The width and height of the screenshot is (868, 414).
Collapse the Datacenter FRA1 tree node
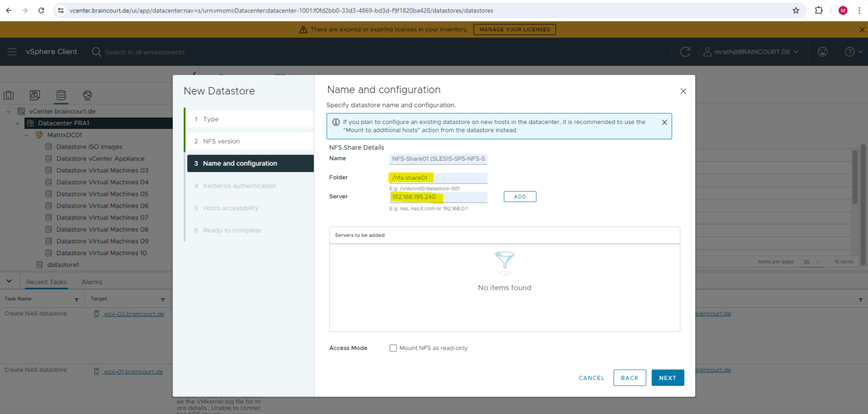pos(17,123)
